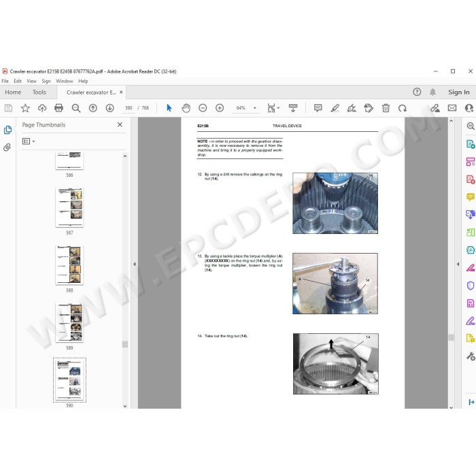Zoom out with the minus circle
Screen dimensions: 476x476
[x=203, y=108]
